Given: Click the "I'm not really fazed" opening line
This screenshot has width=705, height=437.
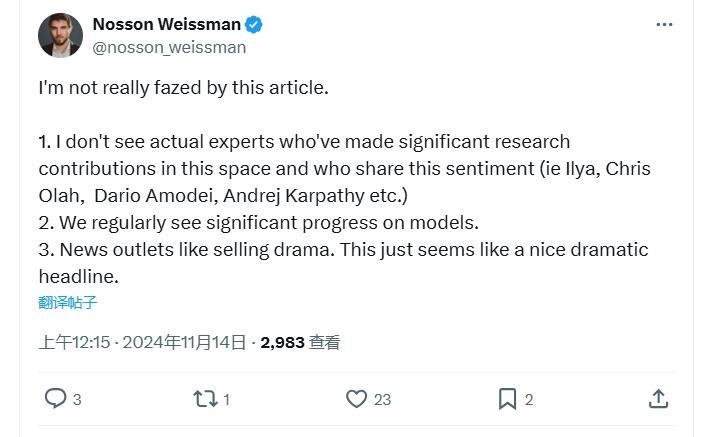Looking at the screenshot, I should click(183, 88).
